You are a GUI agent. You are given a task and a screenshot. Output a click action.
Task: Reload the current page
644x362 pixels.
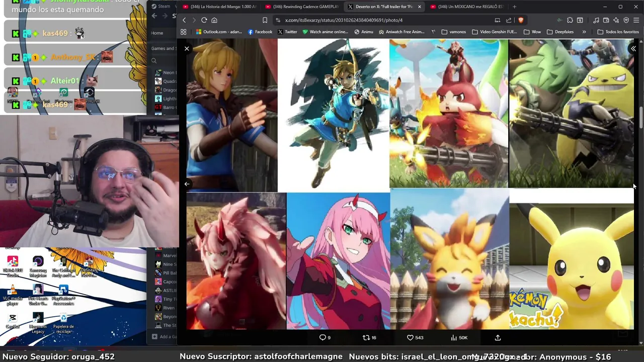point(204,20)
